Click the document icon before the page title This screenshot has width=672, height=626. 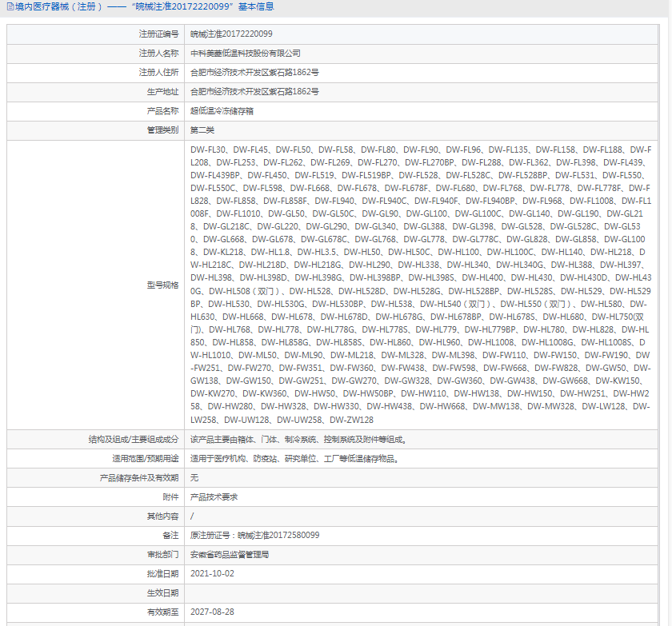10,7
